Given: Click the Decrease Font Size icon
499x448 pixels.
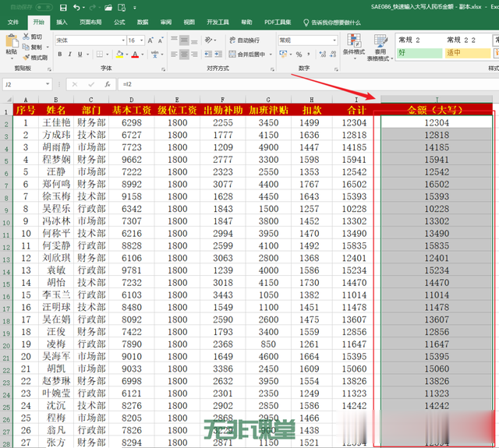Looking at the screenshot, I should [161, 41].
